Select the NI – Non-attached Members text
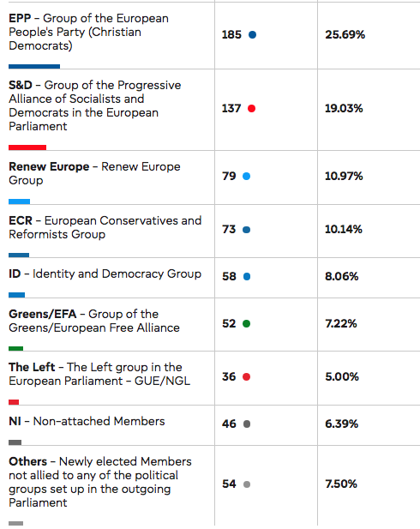The width and height of the screenshot is (420, 529). (x=87, y=421)
